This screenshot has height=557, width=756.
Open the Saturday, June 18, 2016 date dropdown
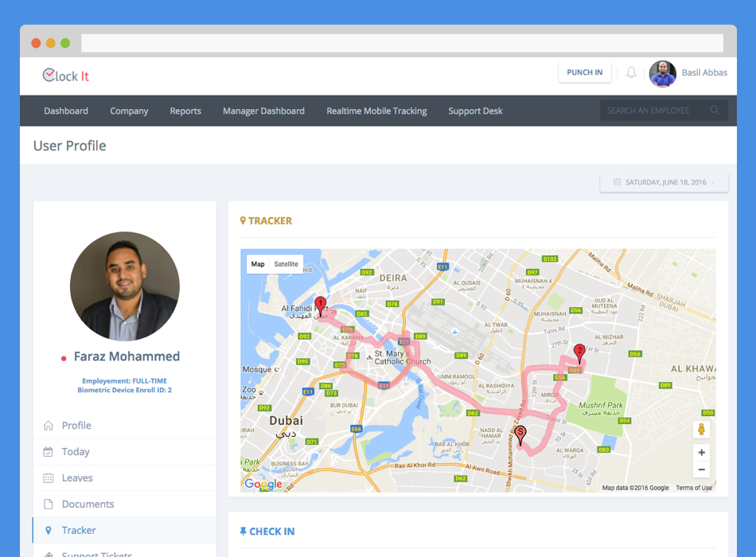(x=664, y=182)
